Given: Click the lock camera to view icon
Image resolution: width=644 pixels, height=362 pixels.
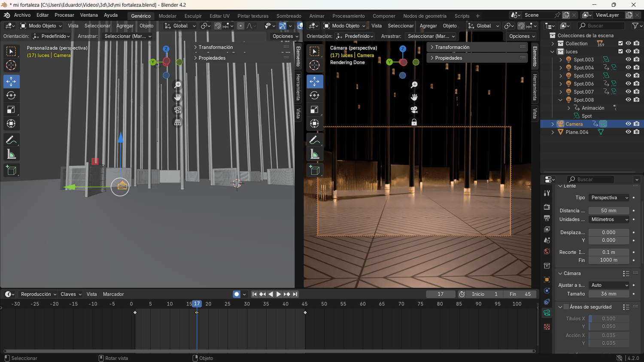Looking at the screenshot, I should pos(414,123).
